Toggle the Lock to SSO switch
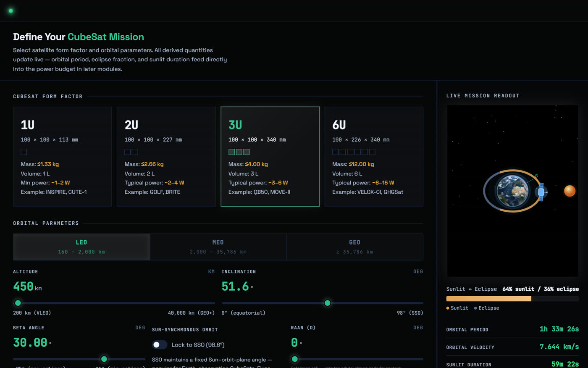 (159, 344)
